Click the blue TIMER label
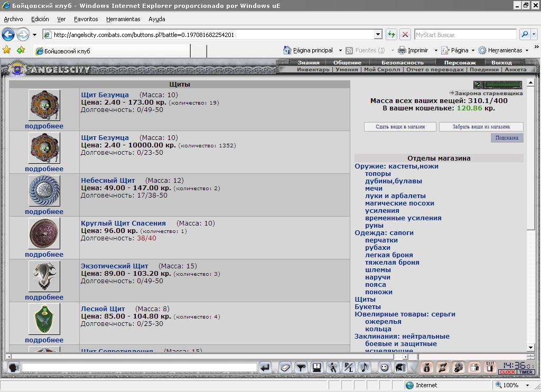Screen dimensions: 541x392 (526, 372)
